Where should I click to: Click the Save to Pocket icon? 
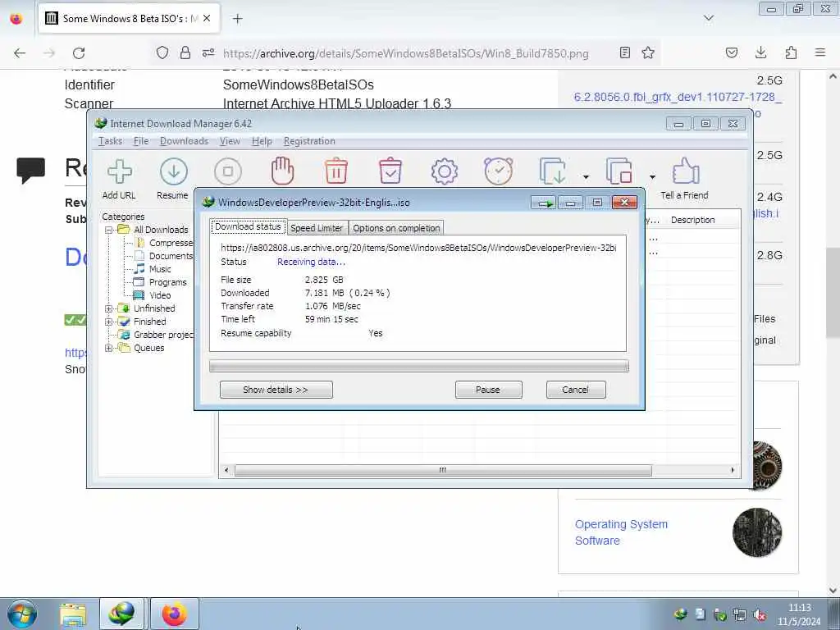coord(731,52)
